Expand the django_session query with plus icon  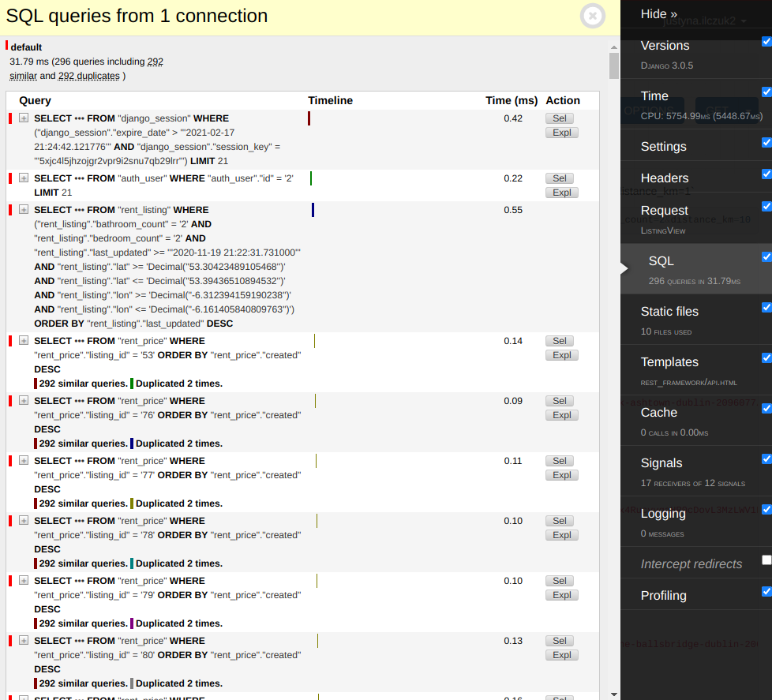pos(24,118)
